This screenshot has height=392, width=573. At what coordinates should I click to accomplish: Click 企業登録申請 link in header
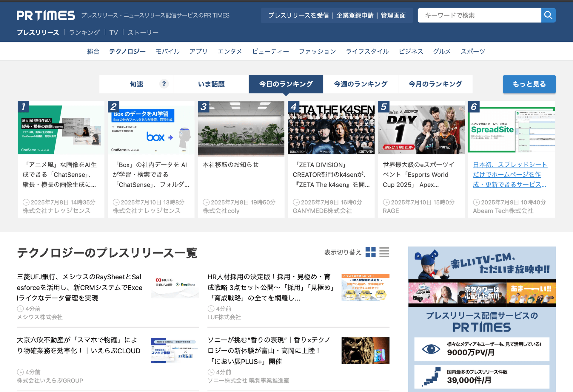pos(355,15)
